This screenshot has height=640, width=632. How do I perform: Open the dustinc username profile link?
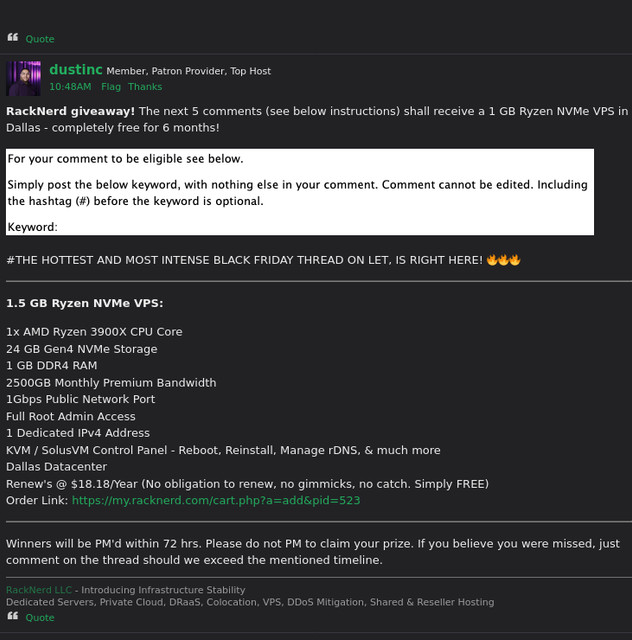76,70
